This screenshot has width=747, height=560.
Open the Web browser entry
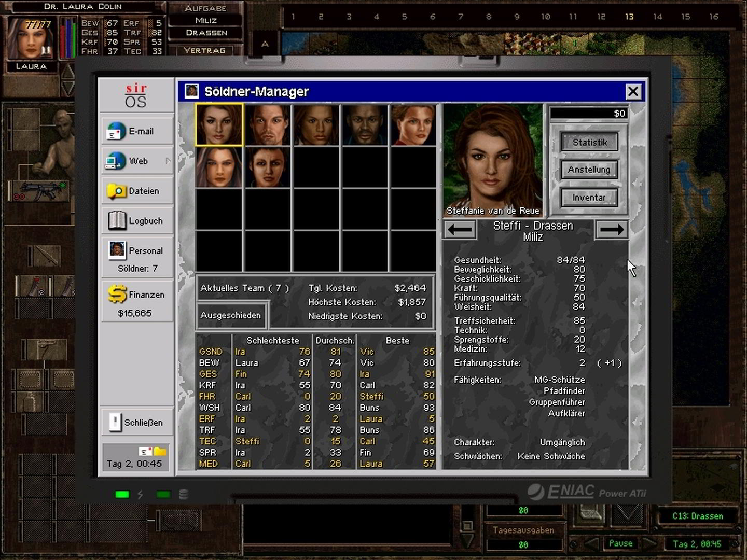click(137, 161)
